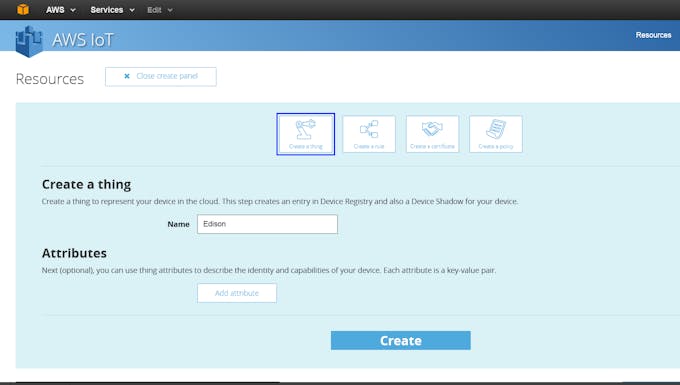Click the X icon on Close create panel
This screenshot has height=385, width=680.
[127, 76]
